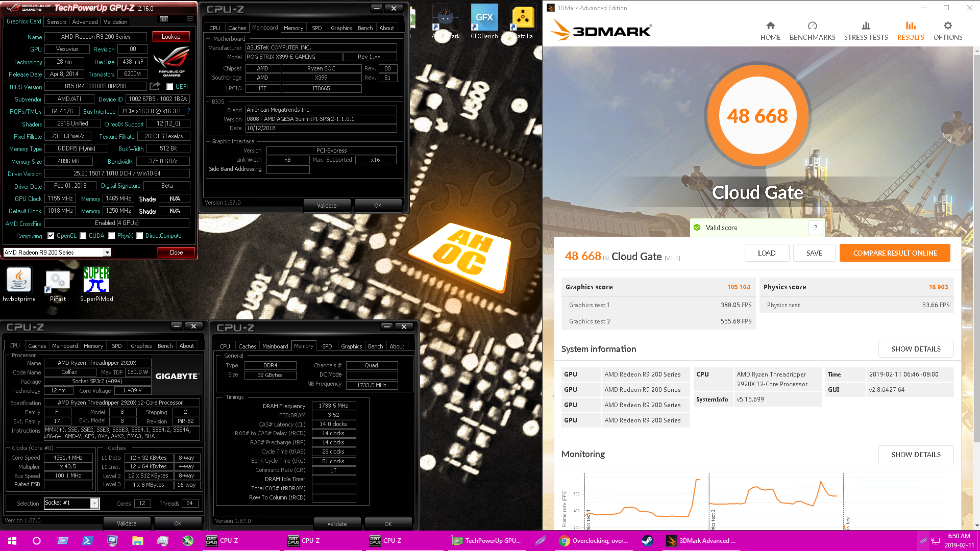The image size is (980, 551).
Task: Click the 3DMark Advanced taskbar button
Action: pyautogui.click(x=702, y=541)
